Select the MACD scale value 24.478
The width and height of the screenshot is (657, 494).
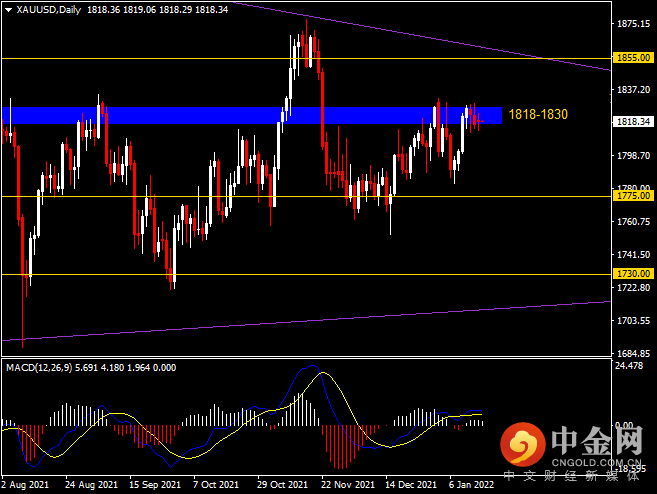tap(629, 365)
